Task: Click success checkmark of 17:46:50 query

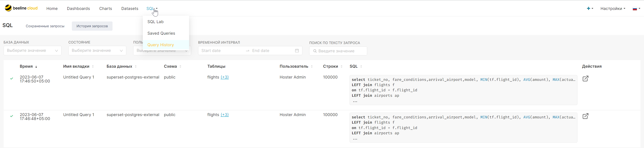Action: click(12, 79)
